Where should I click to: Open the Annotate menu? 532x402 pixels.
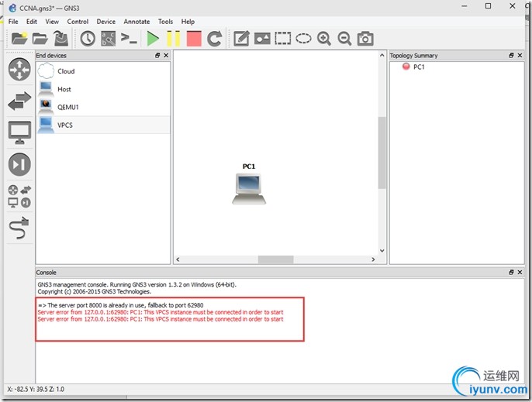coord(136,22)
